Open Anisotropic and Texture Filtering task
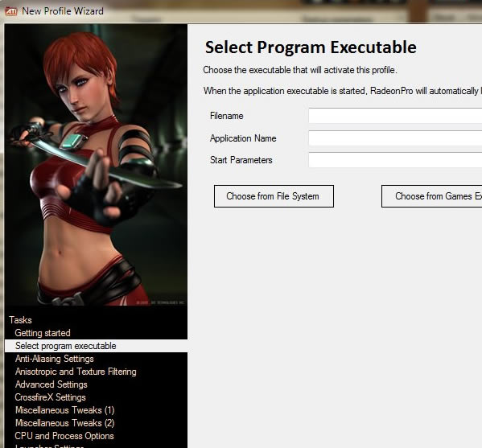 point(76,372)
